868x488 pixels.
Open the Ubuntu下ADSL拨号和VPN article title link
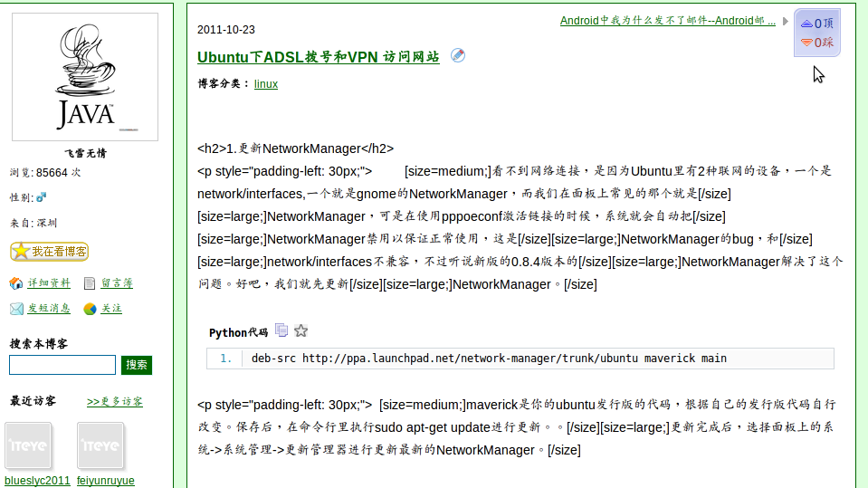319,57
